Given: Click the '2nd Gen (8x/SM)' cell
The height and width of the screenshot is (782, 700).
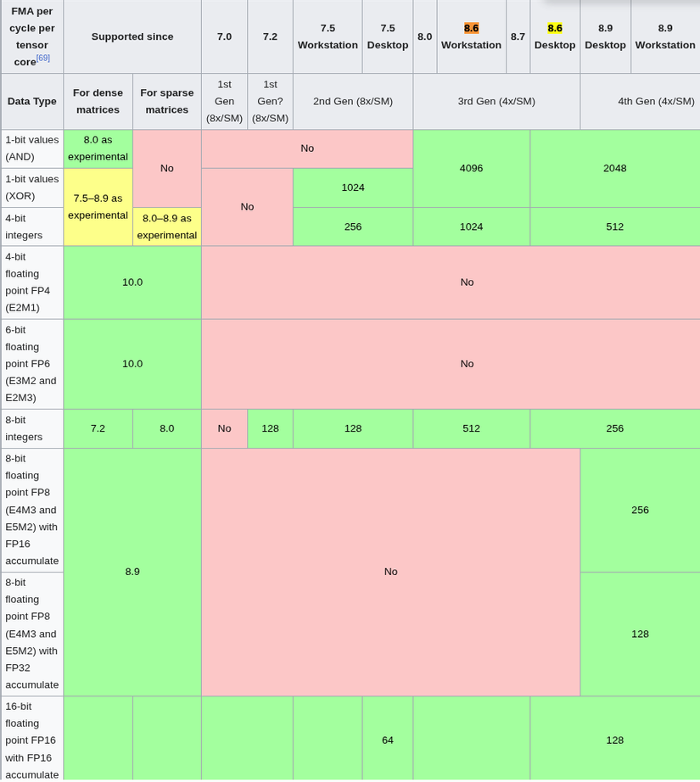Looking at the screenshot, I should pos(353,101).
